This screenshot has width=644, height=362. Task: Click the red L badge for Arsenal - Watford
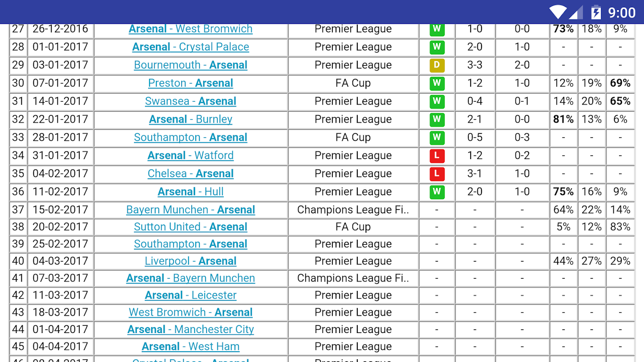[x=437, y=156]
